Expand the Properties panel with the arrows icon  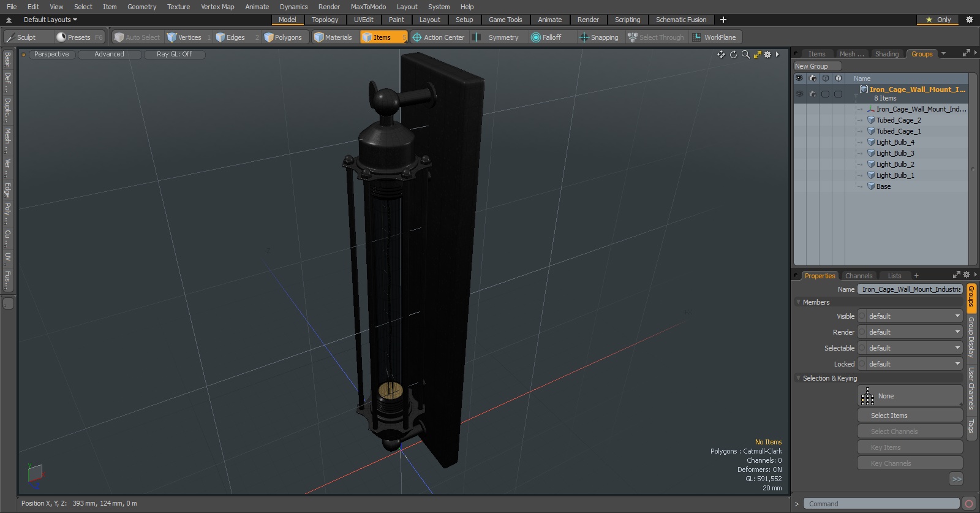point(957,275)
